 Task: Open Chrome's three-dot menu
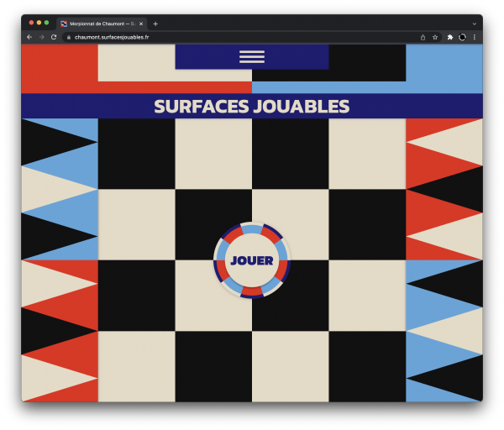pyautogui.click(x=474, y=37)
